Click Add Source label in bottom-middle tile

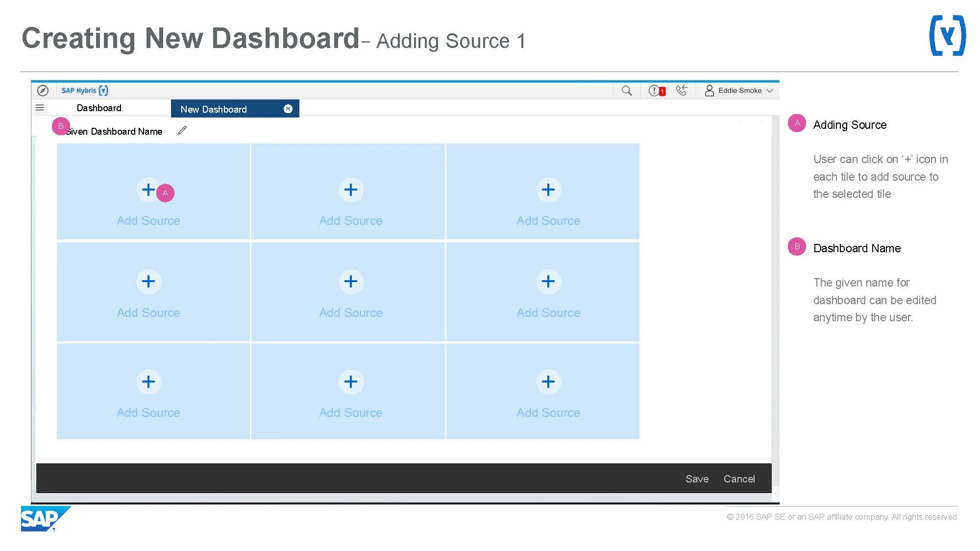pyautogui.click(x=351, y=412)
